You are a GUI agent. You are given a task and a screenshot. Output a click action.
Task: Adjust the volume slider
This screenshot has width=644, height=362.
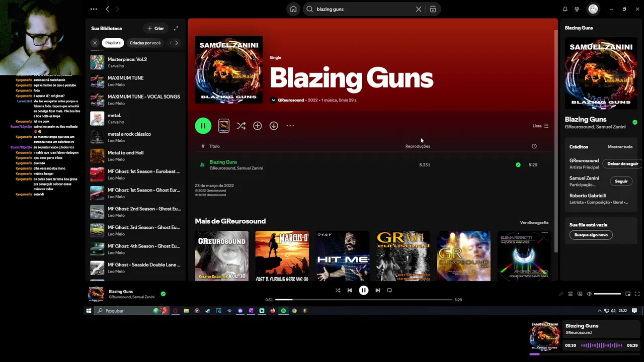607,294
